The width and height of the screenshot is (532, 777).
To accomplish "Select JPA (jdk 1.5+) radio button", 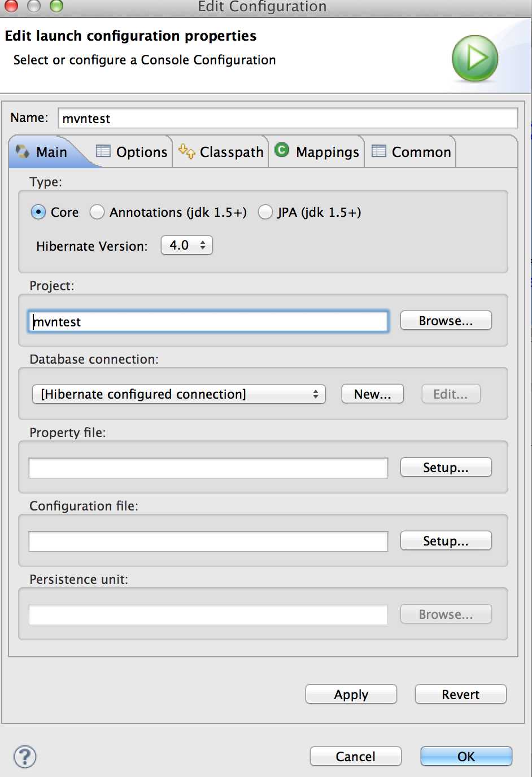I will [x=265, y=212].
